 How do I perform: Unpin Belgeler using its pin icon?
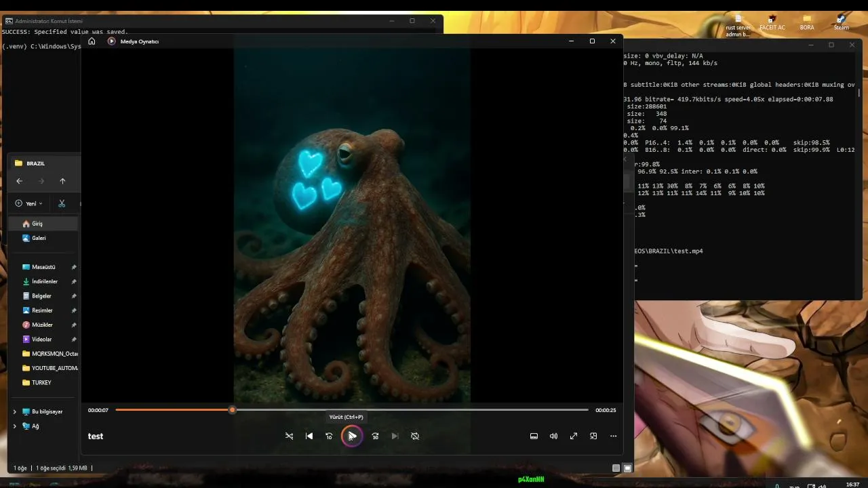click(x=74, y=296)
